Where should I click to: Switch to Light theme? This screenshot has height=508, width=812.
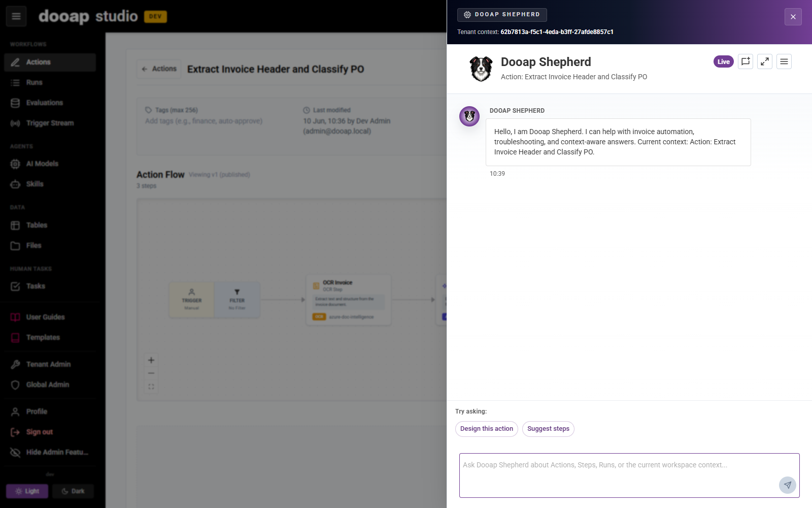pos(27,491)
